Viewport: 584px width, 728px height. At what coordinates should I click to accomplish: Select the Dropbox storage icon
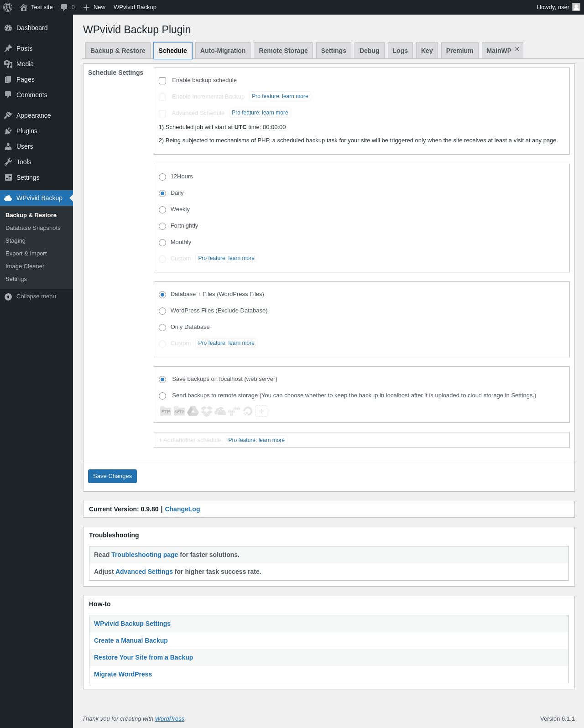207,411
